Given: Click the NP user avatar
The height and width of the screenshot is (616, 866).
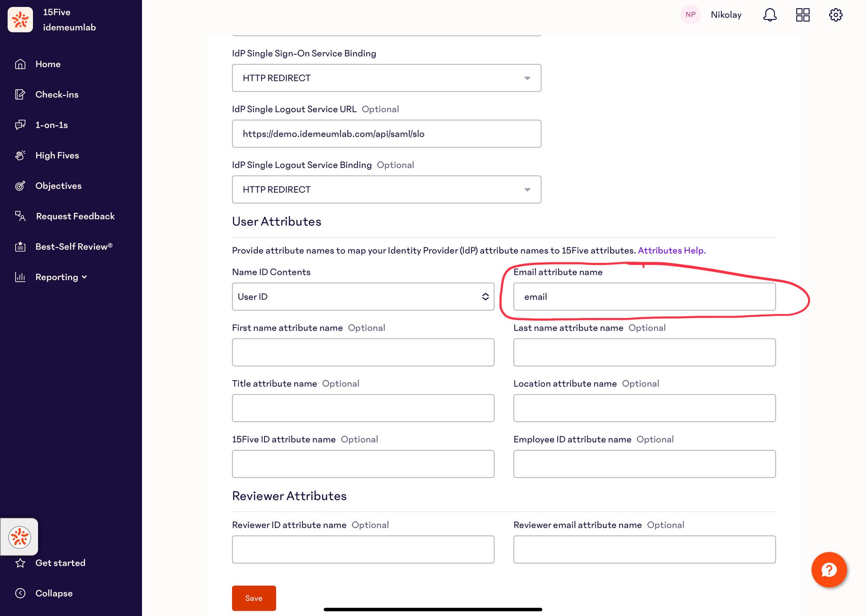Looking at the screenshot, I should click(690, 15).
